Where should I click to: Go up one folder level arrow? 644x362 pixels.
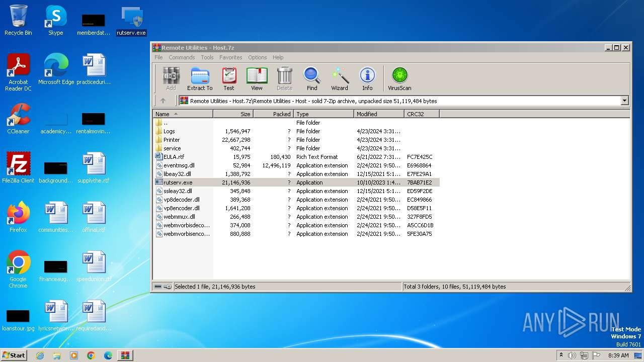163,101
